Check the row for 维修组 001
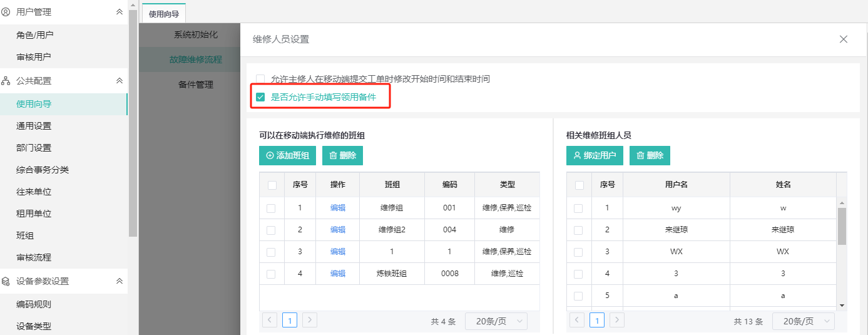The width and height of the screenshot is (868, 335). coord(271,208)
